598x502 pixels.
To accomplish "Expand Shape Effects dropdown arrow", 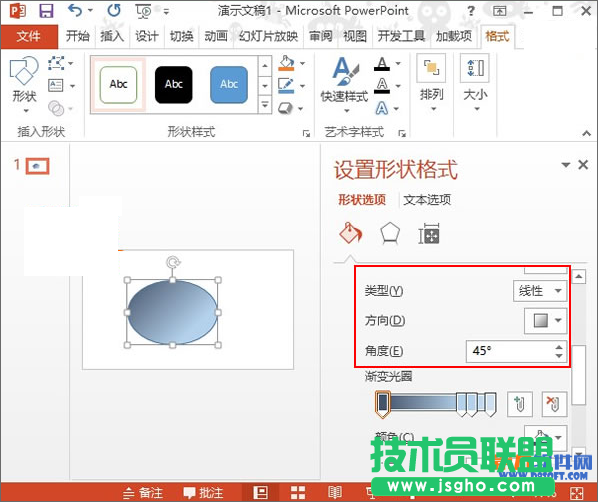I will (301, 109).
